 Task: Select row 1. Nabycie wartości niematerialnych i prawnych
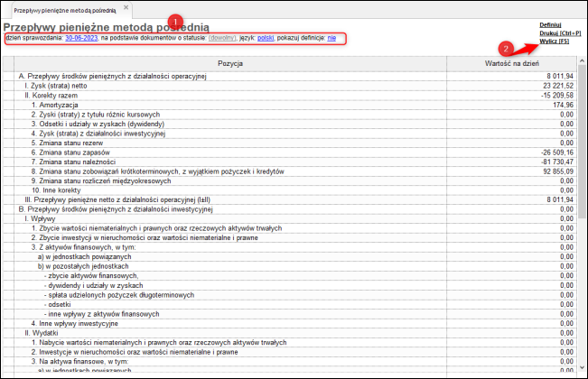click(x=290, y=343)
